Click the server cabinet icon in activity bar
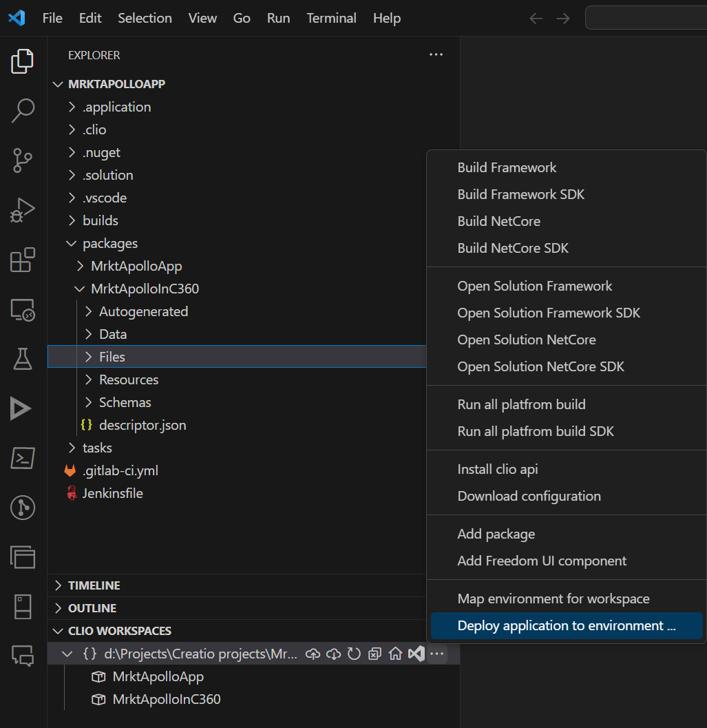This screenshot has width=707, height=728. click(x=22, y=607)
